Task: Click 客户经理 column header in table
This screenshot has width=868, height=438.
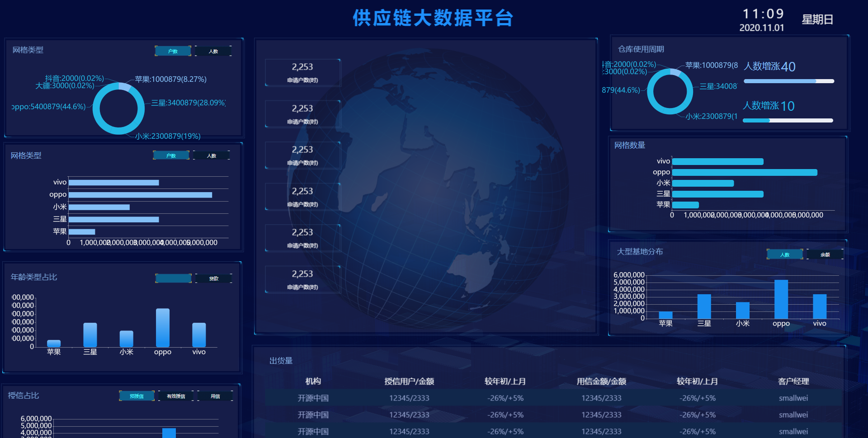Action: (793, 381)
